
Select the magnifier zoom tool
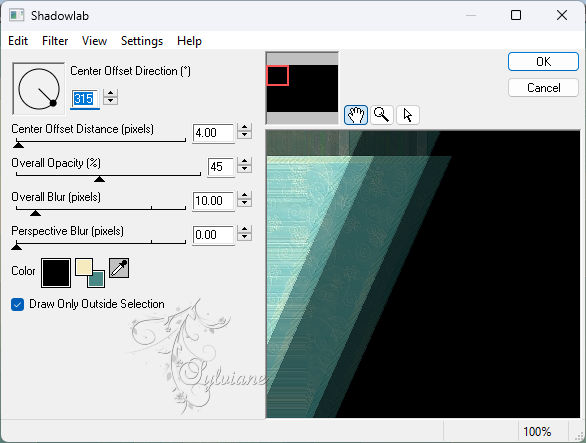pyautogui.click(x=382, y=115)
